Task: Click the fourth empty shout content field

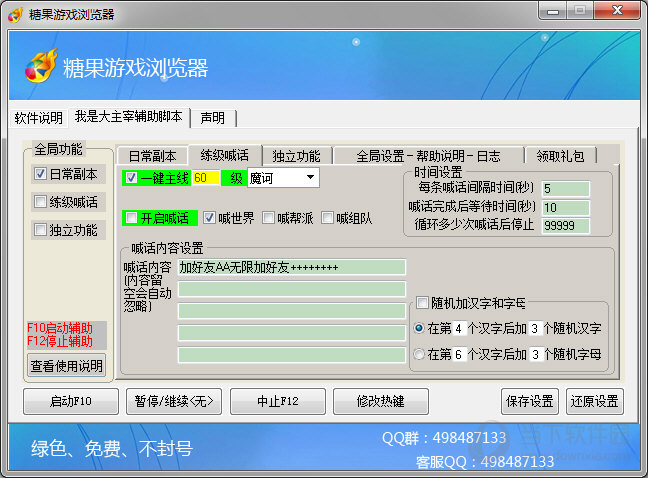Action: coord(292,333)
